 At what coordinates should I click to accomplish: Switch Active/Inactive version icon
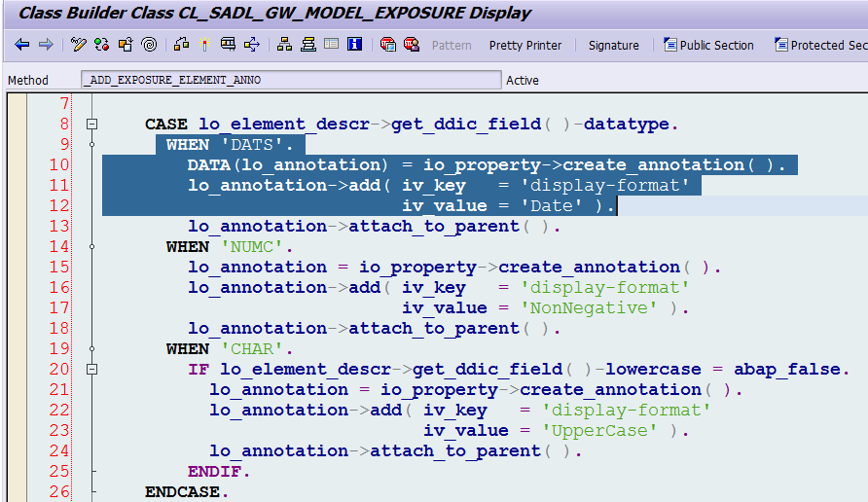tap(102, 45)
